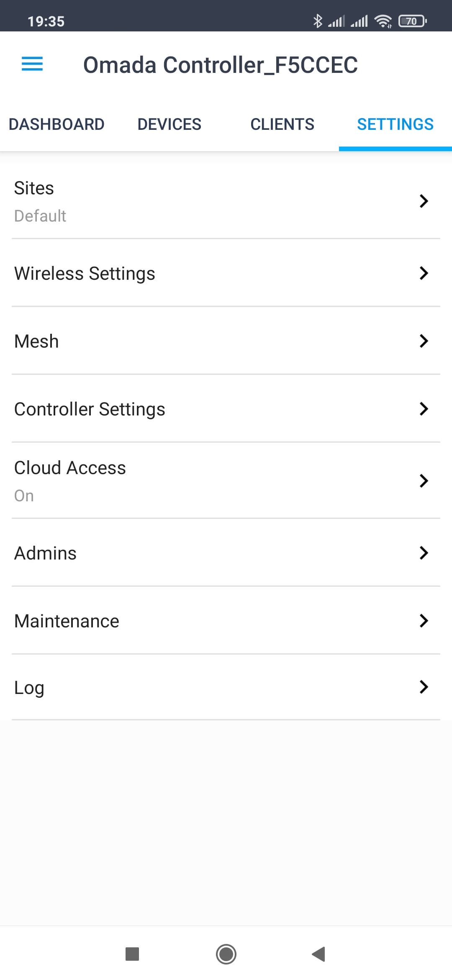Open the hamburger navigation menu

32,64
